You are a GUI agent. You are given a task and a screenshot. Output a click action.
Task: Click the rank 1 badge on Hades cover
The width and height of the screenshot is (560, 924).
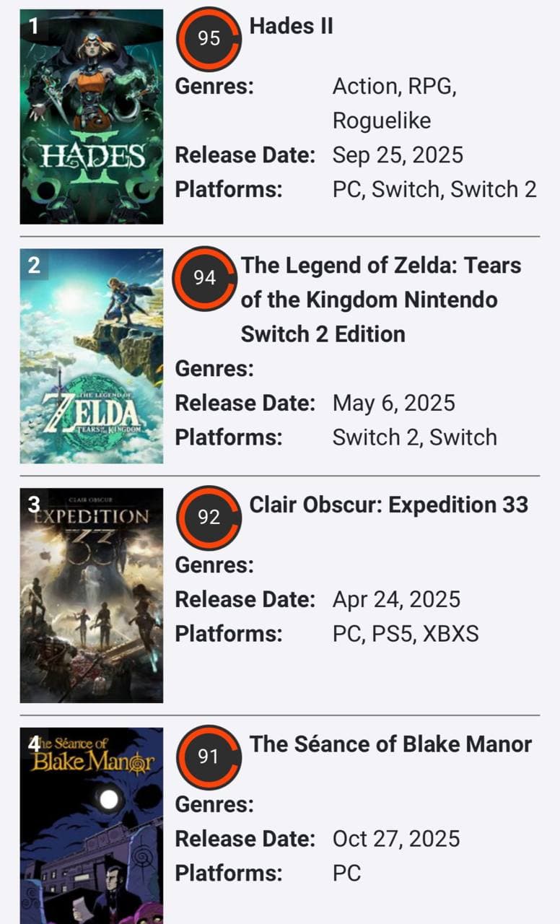click(33, 27)
